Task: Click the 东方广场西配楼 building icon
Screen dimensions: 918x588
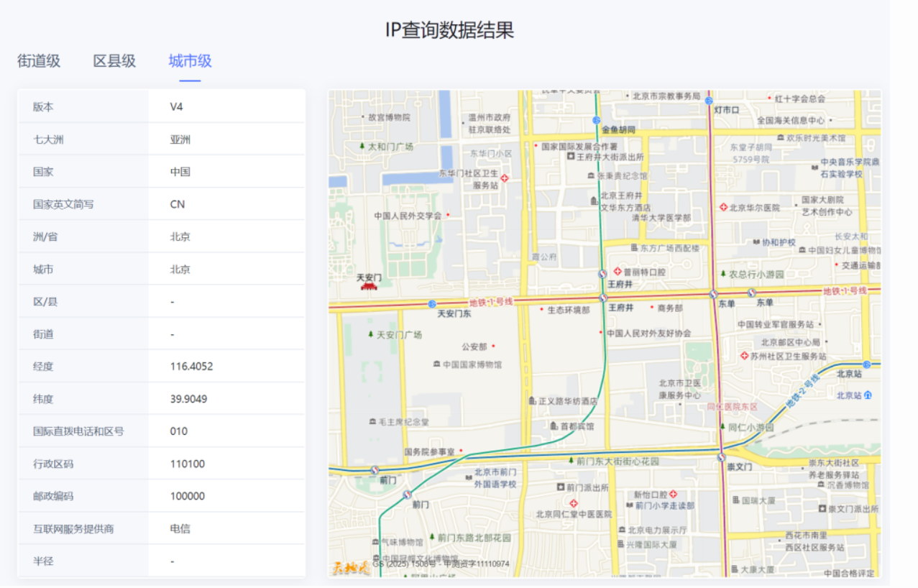Action: pyautogui.click(x=634, y=247)
